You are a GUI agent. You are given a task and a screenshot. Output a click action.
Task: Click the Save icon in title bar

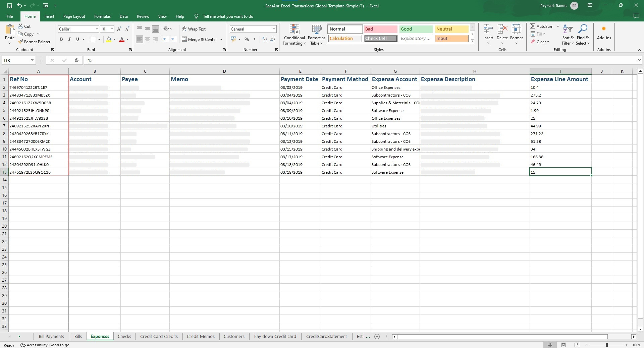[9, 6]
